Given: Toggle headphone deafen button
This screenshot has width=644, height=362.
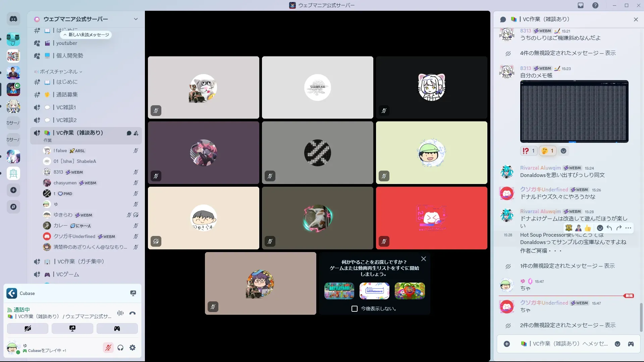Looking at the screenshot, I should coord(120,348).
